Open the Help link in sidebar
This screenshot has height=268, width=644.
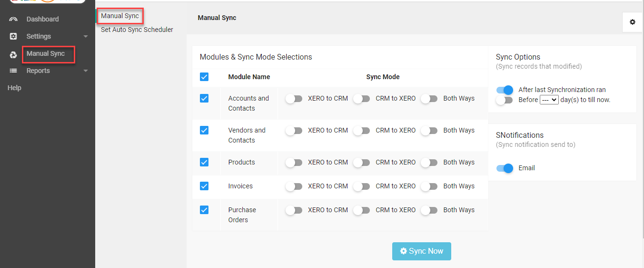point(14,88)
